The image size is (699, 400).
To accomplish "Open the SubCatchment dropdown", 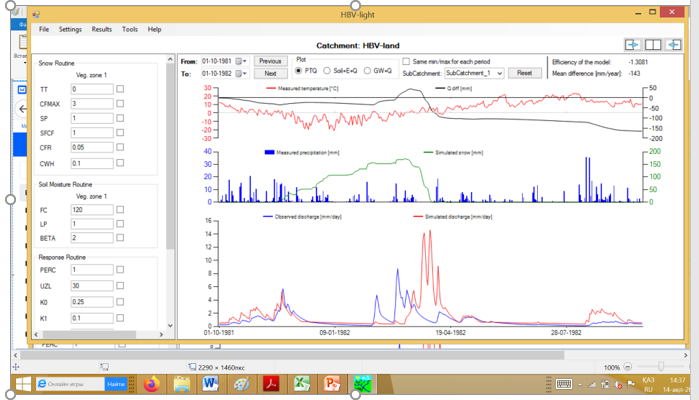I will (x=473, y=73).
